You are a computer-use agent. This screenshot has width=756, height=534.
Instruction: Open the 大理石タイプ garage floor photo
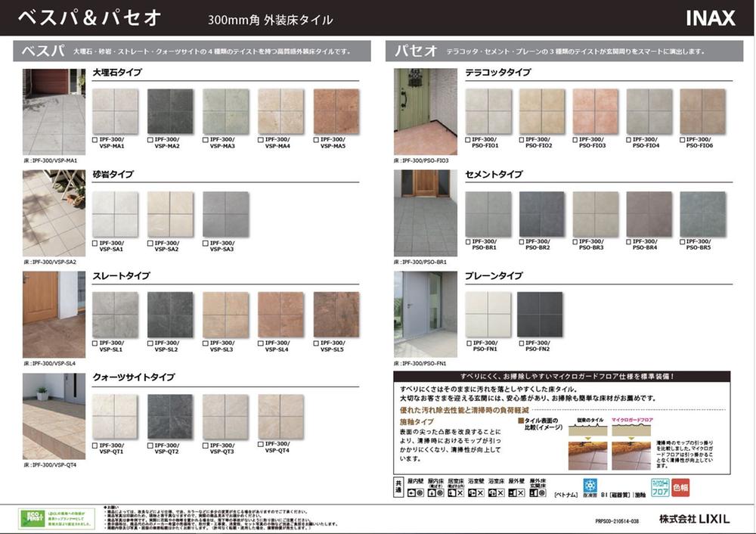tap(54, 112)
